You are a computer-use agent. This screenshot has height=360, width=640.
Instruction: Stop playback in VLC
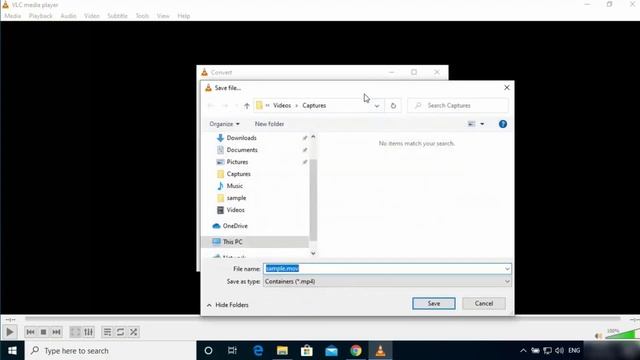click(43, 332)
